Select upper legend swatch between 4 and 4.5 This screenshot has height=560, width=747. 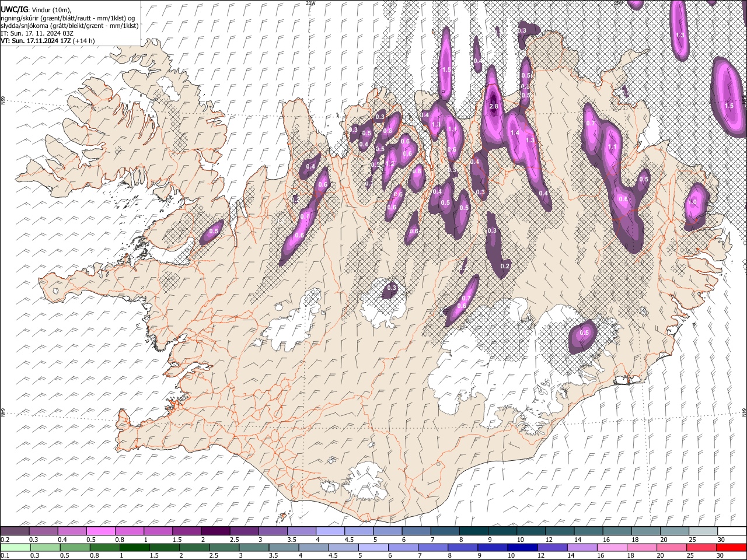click(x=329, y=531)
